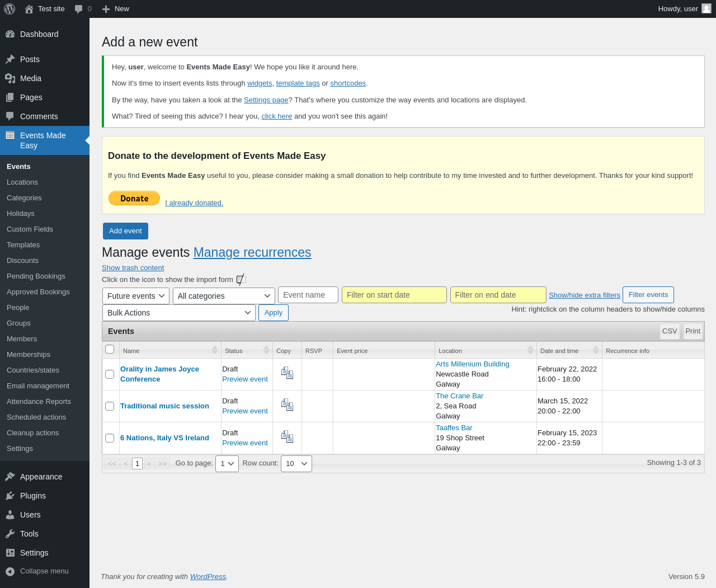Click the Show trash content link
716x588 pixels.
[133, 268]
